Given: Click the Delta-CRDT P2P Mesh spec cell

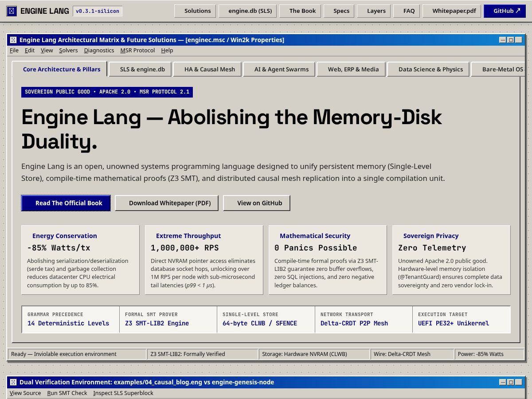Looking at the screenshot, I should click(364, 319).
